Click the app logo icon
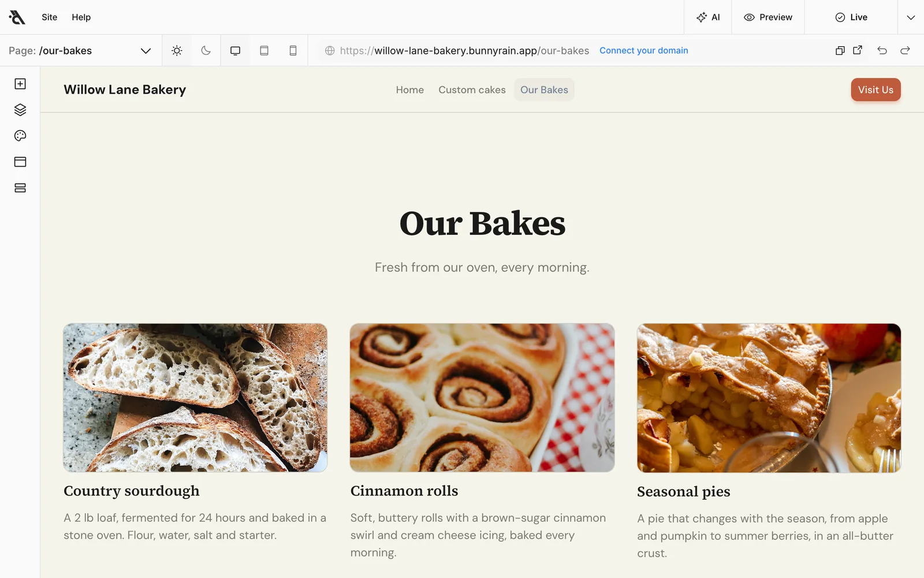The height and width of the screenshot is (578, 924). coord(17,17)
